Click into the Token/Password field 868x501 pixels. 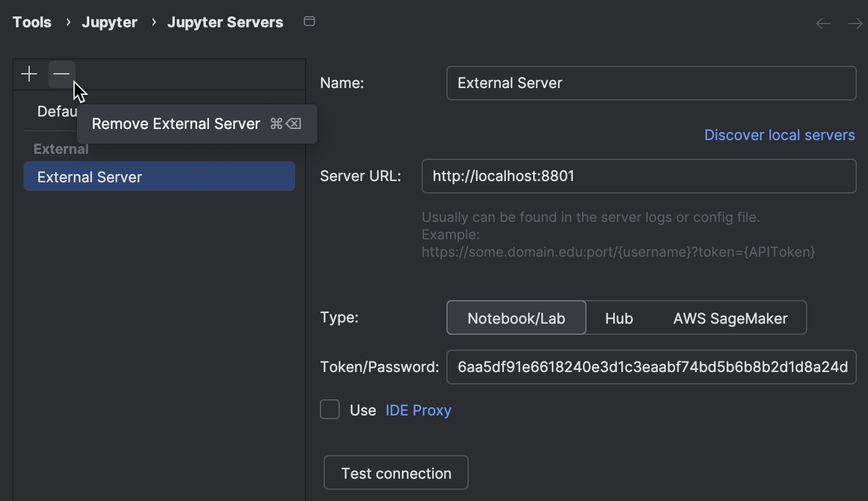click(x=651, y=367)
